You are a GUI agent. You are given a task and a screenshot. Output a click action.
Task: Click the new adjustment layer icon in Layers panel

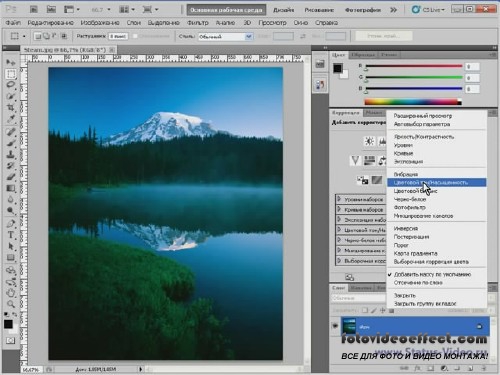click(x=444, y=369)
